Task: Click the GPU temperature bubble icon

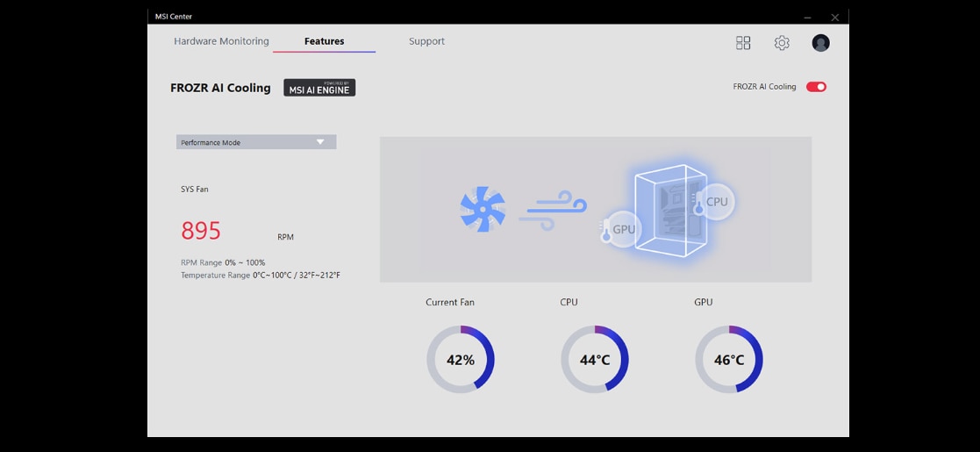Action: tap(621, 229)
